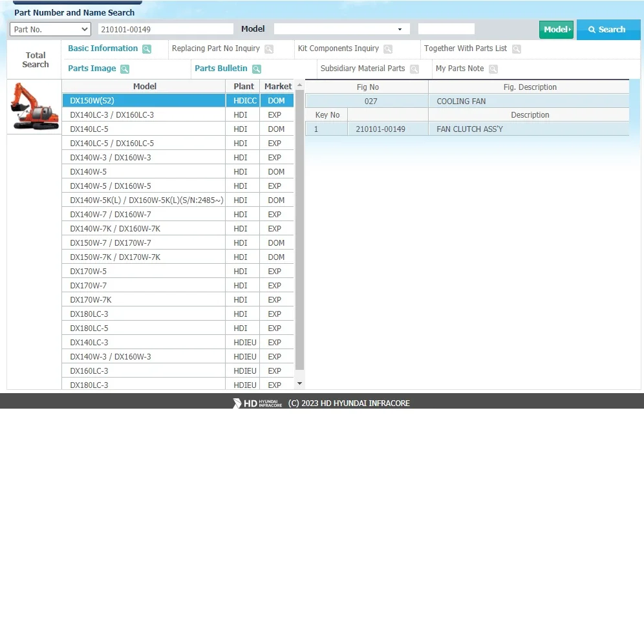Open the Parts Bulletin magnifier icon
The height and width of the screenshot is (644, 644).
pos(257,69)
